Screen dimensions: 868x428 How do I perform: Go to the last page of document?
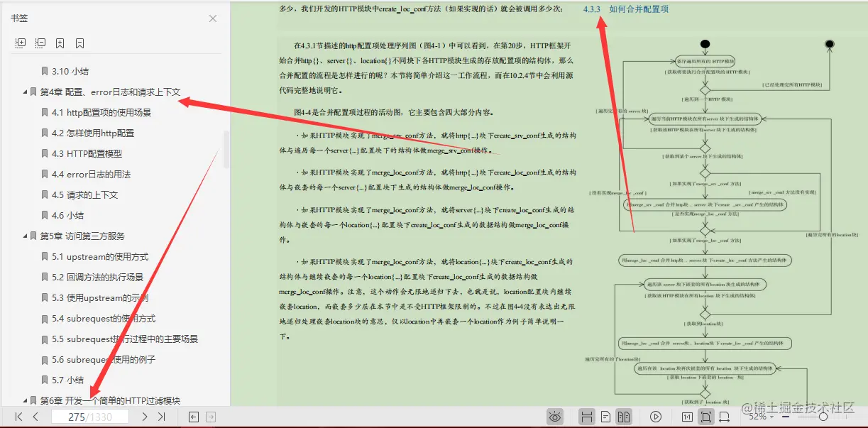pos(160,417)
